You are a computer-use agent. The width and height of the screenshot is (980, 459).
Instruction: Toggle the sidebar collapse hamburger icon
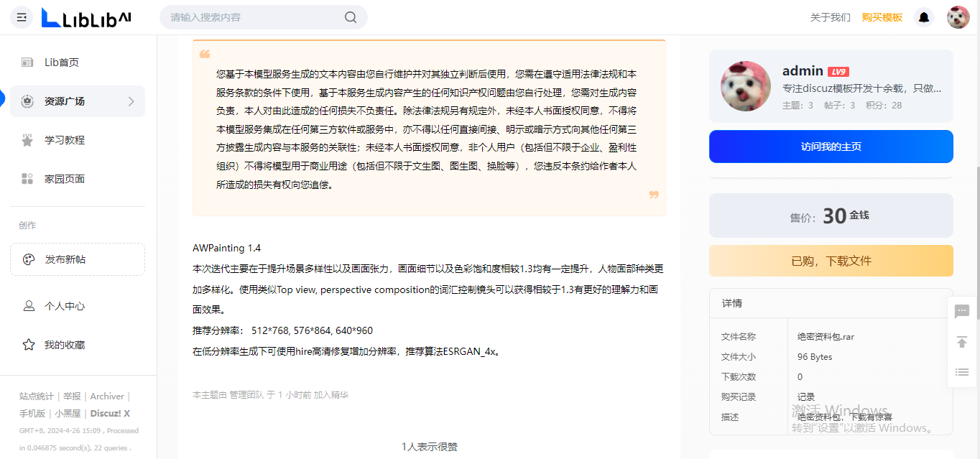click(x=22, y=17)
